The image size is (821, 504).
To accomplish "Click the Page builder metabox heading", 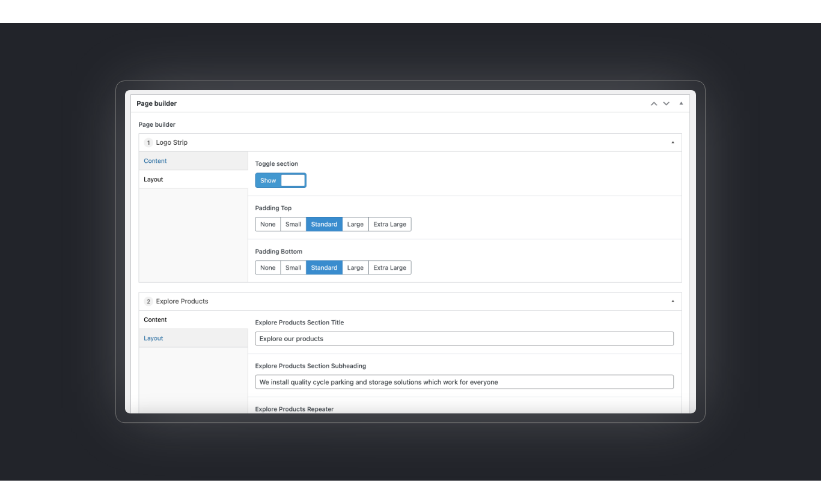I will [x=156, y=103].
